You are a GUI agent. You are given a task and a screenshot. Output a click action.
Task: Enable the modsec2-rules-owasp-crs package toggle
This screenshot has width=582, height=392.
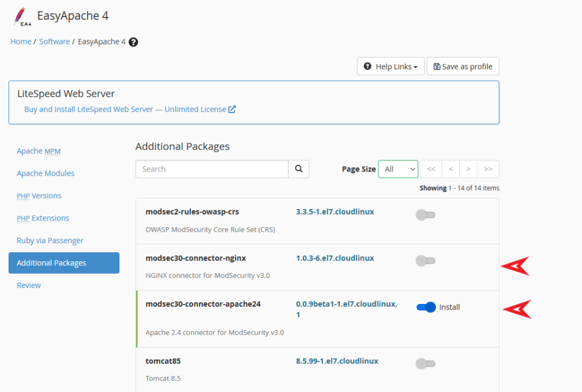425,215
